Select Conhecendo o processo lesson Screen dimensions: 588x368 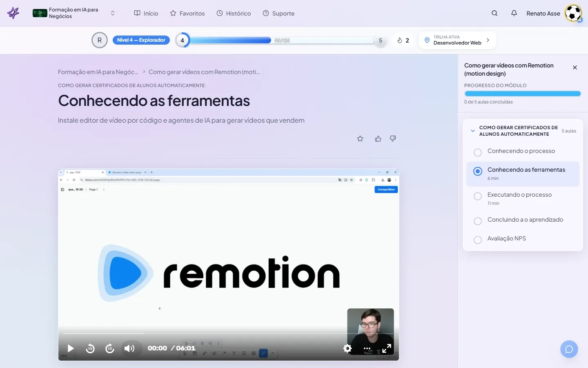point(523,151)
